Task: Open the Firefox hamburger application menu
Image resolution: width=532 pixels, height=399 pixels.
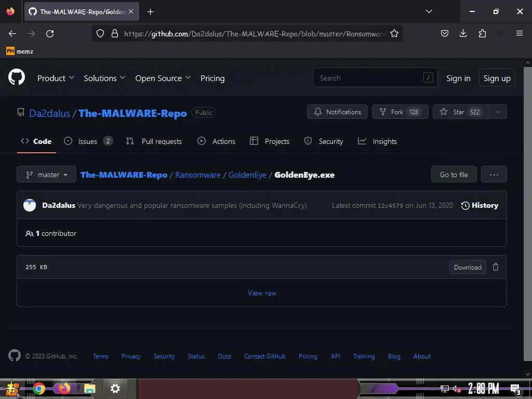Action: [x=519, y=33]
